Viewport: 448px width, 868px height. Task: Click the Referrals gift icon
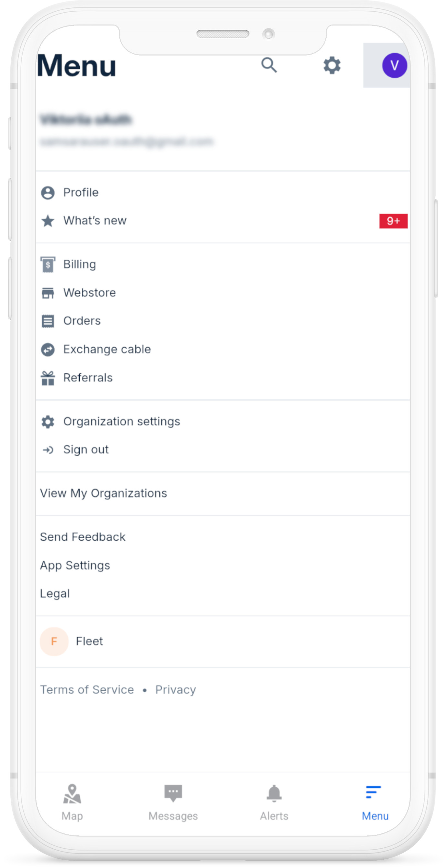click(48, 378)
